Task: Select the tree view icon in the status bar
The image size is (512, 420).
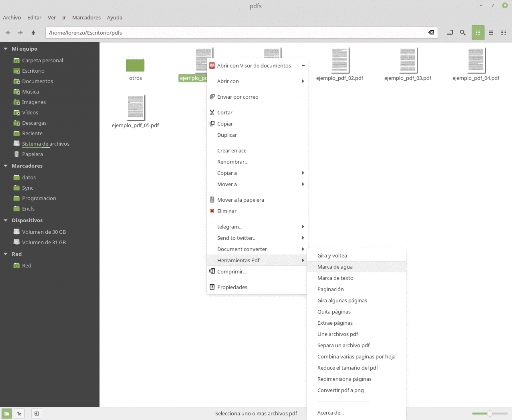Action: click(x=19, y=413)
